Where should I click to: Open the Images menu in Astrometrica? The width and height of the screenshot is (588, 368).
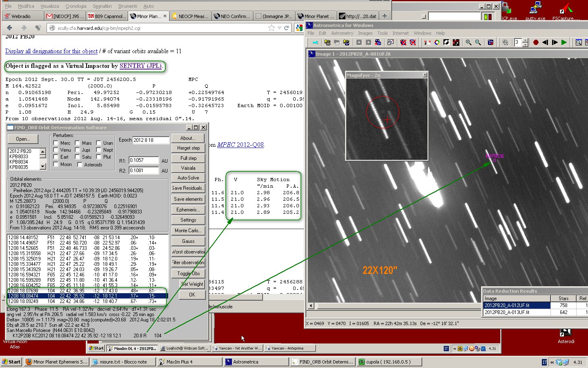coord(365,33)
